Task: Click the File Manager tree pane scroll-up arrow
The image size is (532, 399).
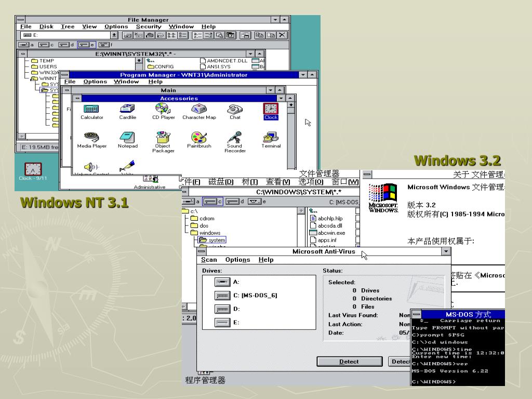Action: click(x=139, y=60)
